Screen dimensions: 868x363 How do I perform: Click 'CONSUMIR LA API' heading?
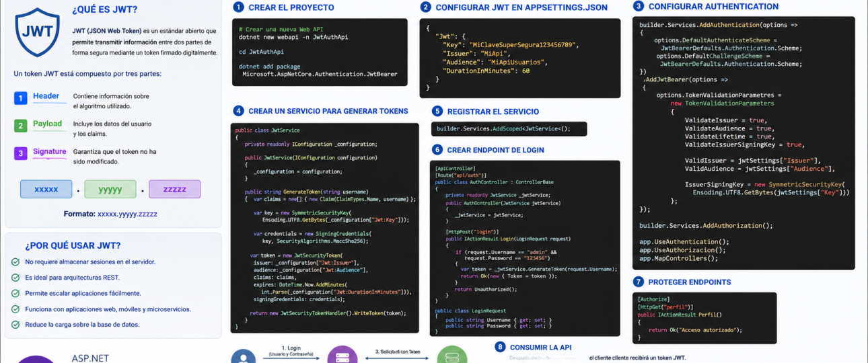(541, 348)
